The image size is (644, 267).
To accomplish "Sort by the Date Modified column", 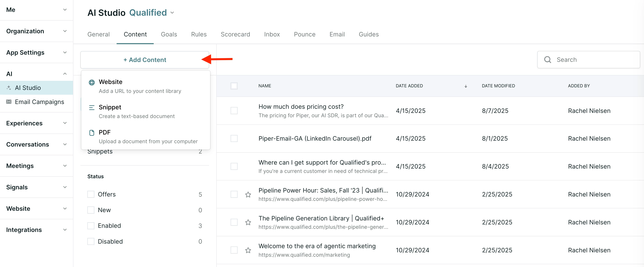I will coord(498,86).
